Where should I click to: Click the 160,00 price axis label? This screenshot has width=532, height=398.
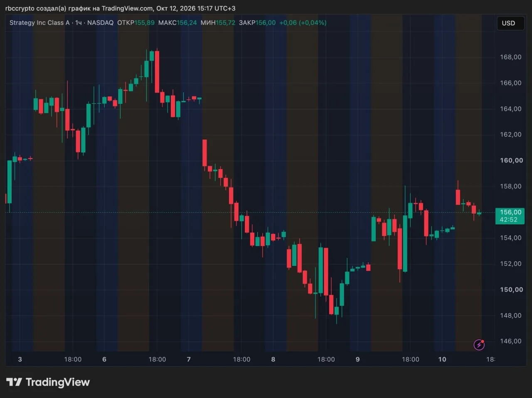click(511, 160)
